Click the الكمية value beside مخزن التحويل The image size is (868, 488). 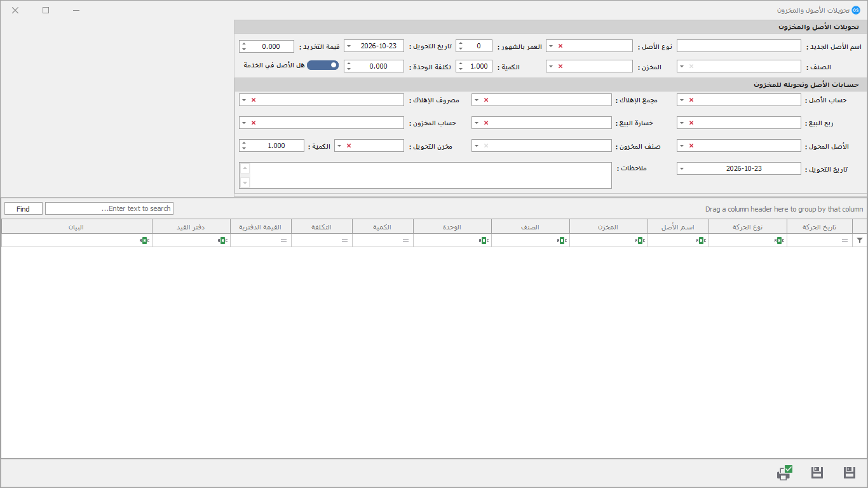[x=276, y=146]
